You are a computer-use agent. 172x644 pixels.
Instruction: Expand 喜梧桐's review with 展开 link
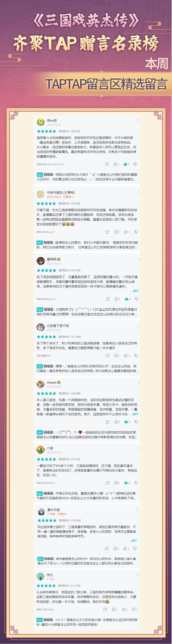click(x=135, y=291)
